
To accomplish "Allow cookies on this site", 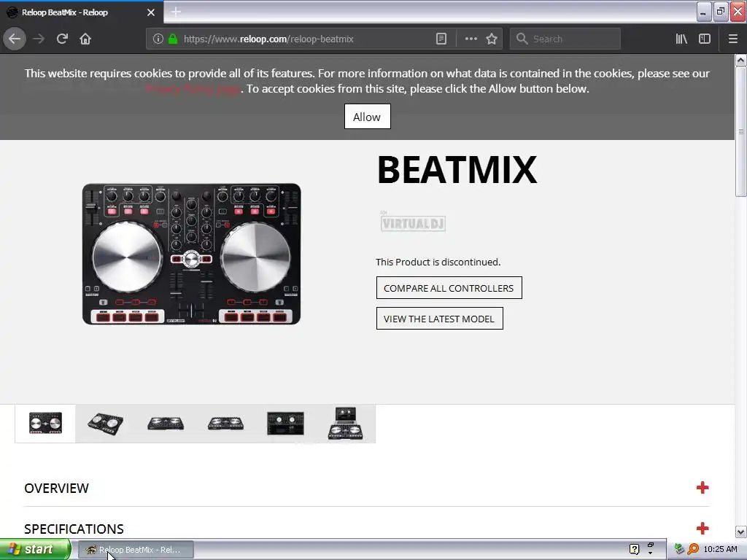I will (x=368, y=117).
